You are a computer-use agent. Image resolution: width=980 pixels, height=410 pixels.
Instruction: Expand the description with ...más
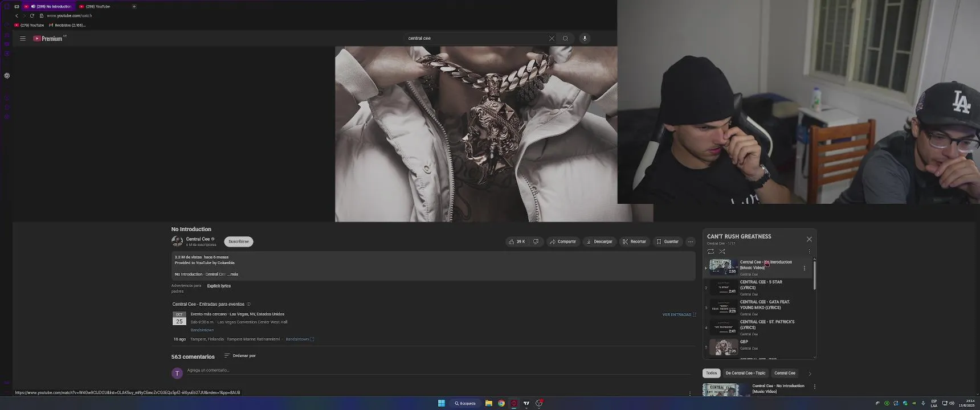(x=232, y=274)
